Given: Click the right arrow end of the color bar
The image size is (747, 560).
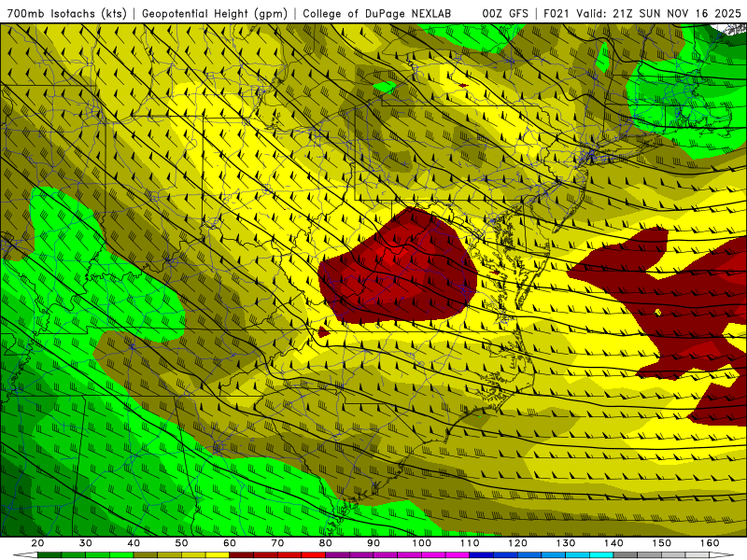Looking at the screenshot, I should 721,555.
